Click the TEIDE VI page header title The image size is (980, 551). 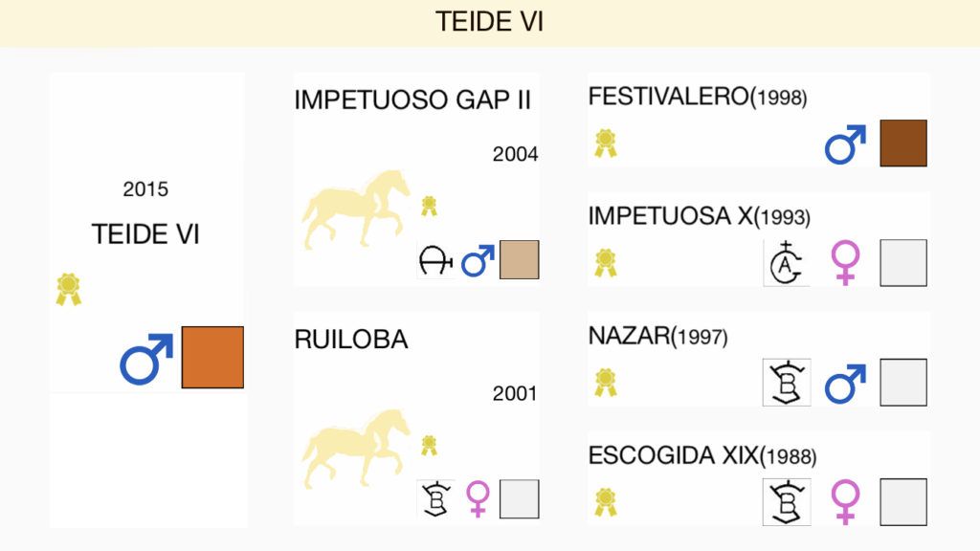tap(489, 22)
